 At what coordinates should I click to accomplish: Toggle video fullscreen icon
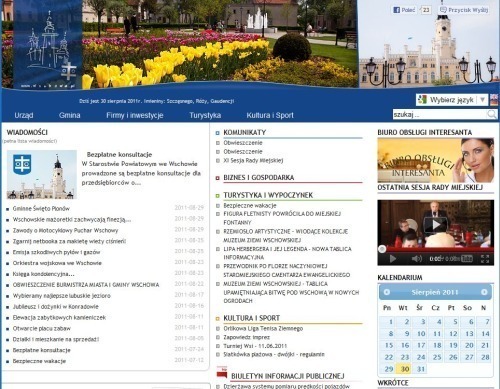click(x=485, y=259)
